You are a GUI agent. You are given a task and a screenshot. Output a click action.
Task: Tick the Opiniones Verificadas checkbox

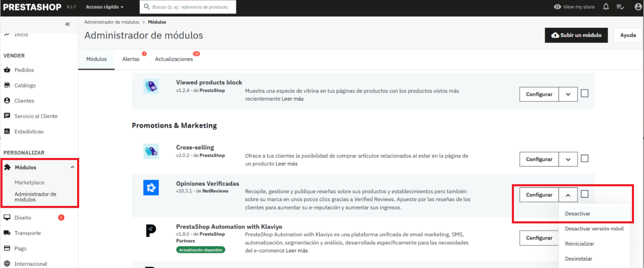[x=584, y=194]
